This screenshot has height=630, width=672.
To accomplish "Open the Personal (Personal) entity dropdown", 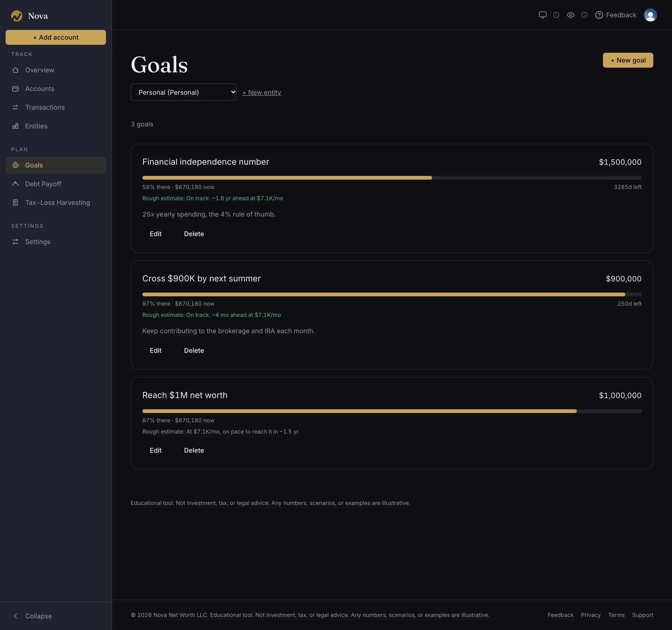I will [x=184, y=92].
